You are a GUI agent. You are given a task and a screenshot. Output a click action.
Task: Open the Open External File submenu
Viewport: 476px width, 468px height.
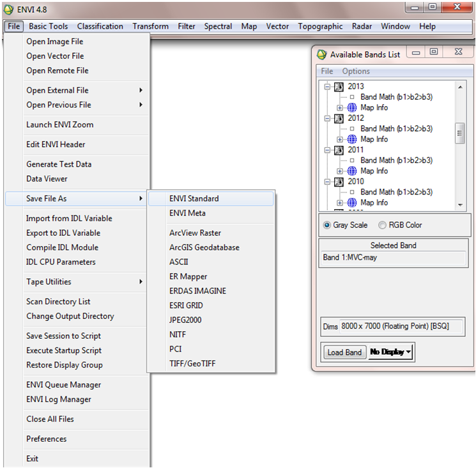pyautogui.click(x=77, y=90)
